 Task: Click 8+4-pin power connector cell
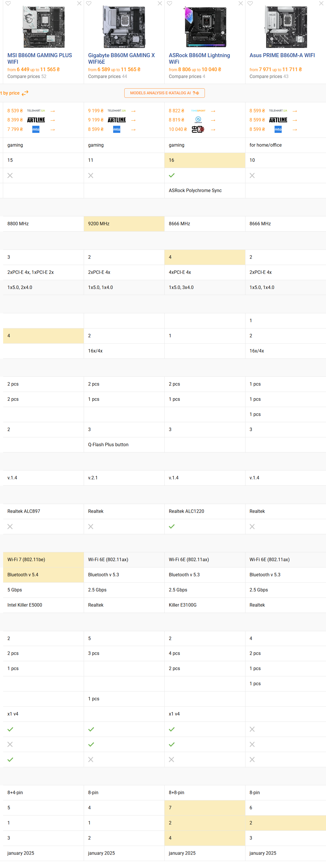point(43,793)
